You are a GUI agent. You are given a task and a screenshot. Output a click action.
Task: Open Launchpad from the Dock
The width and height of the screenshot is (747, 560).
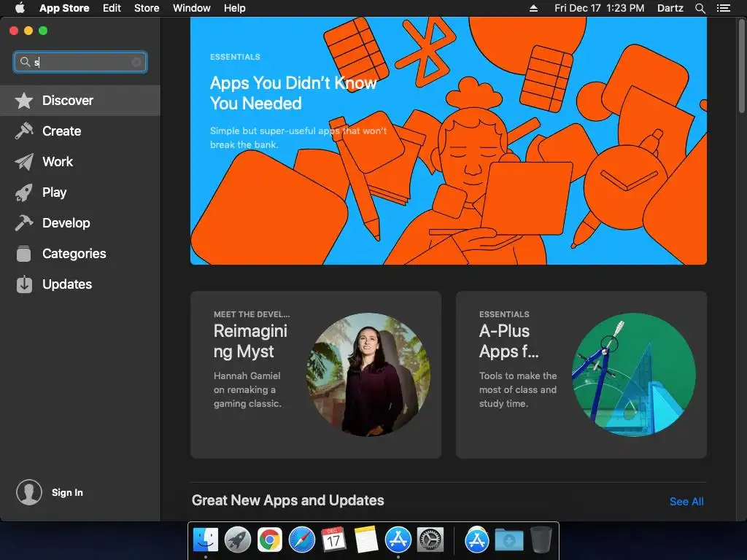[x=238, y=540]
